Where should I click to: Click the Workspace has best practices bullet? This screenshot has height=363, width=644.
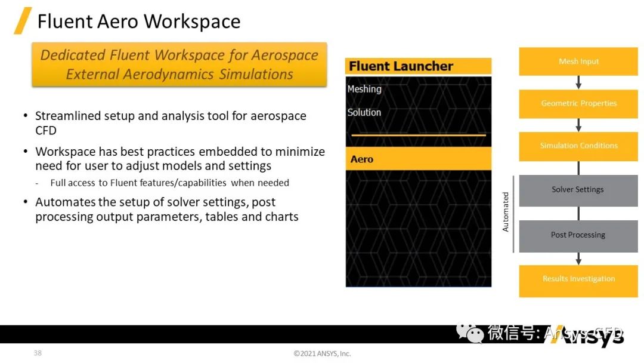click(x=180, y=159)
